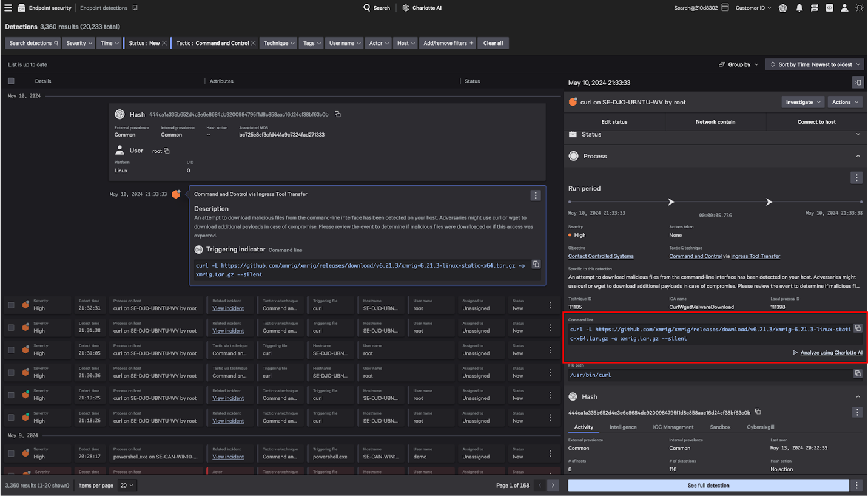Open the hamburger navigation menu
Viewport: 868px width, 496px height.
pos(8,8)
